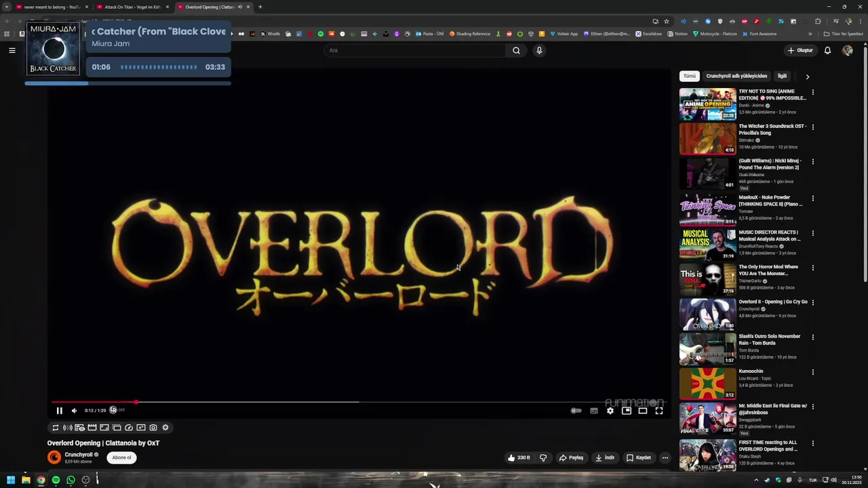Click the clapperboard cinema mode icon
This screenshot has height=488, width=868.
[x=92, y=428]
